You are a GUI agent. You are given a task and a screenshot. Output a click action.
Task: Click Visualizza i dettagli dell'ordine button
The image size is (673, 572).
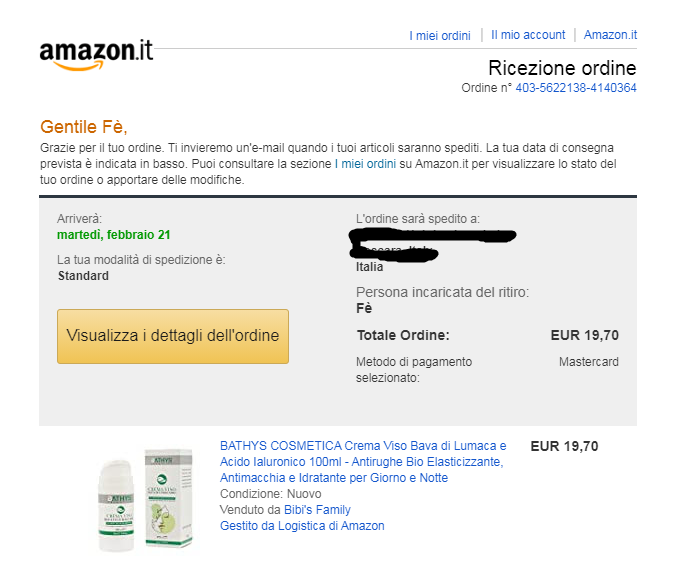click(173, 336)
